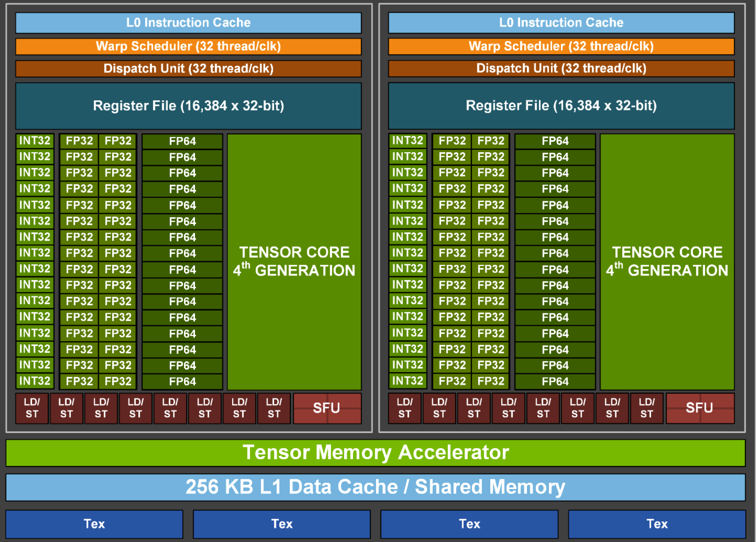This screenshot has height=542, width=756.
Task: Select the bottommost FP64 cell in right partition
Action: [x=556, y=381]
